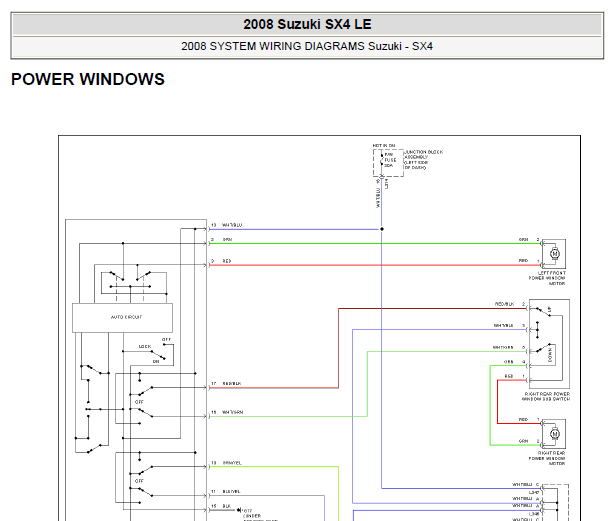The height and width of the screenshot is (521, 609).
Task: Click the L347 connector label
Action: pos(534,492)
